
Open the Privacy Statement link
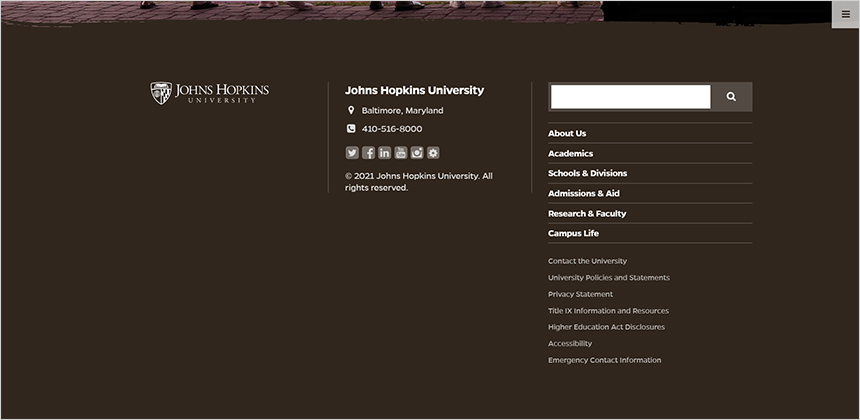580,294
